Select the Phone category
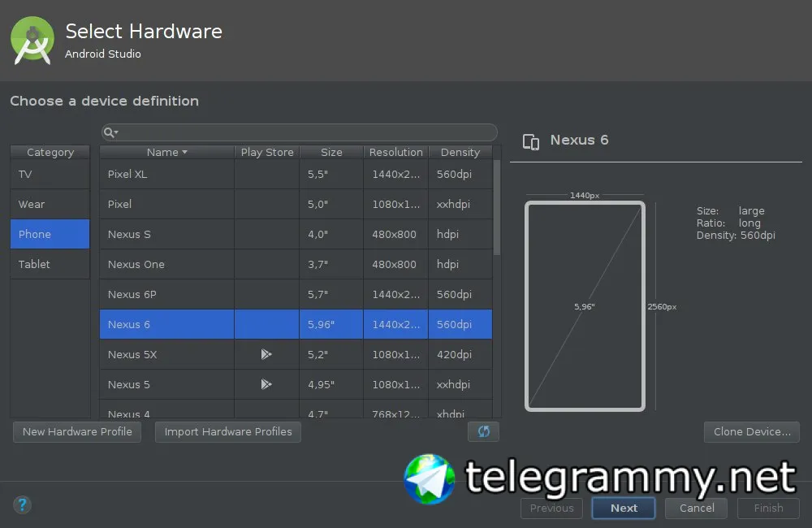Viewport: 812px width, 528px height. (50, 234)
